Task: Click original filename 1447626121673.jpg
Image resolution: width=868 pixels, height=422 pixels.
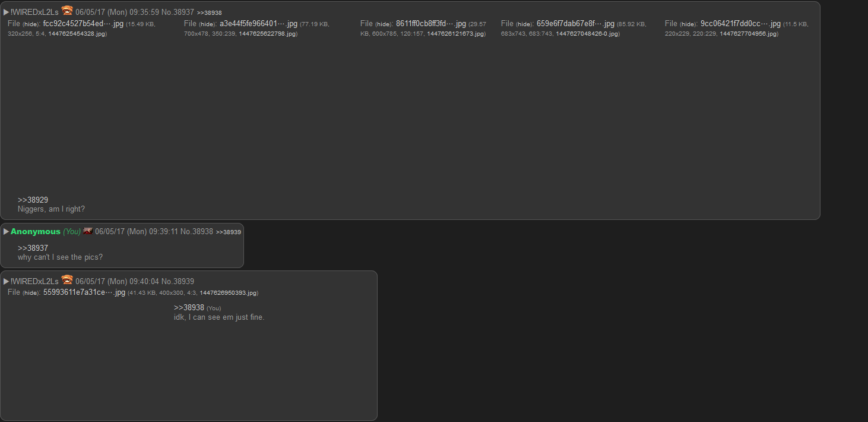Action: tap(455, 34)
